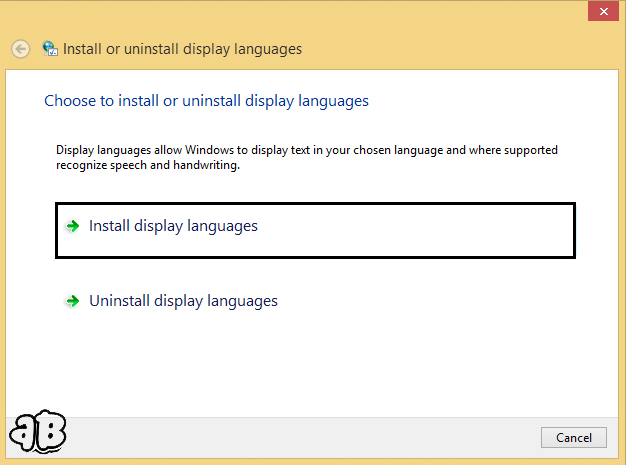Click the globe wizard icon in title
Viewport: 626px width, 465px height.
(50, 49)
